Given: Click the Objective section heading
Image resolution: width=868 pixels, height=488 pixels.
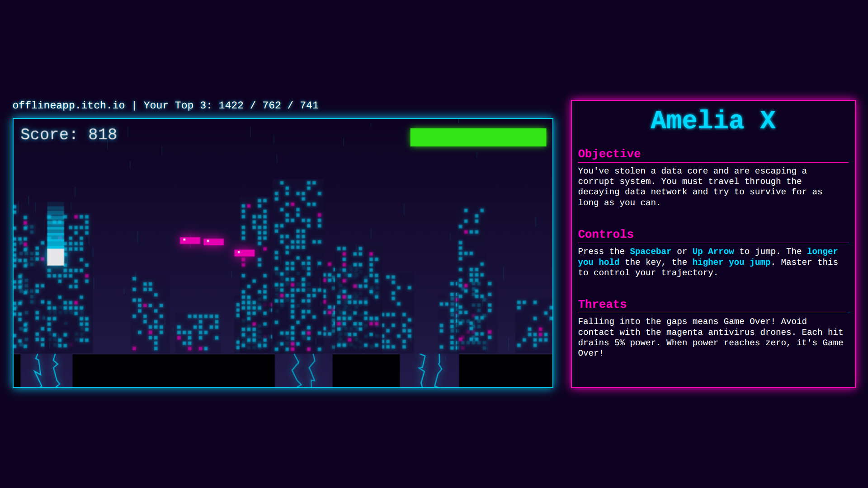Looking at the screenshot, I should click(609, 154).
